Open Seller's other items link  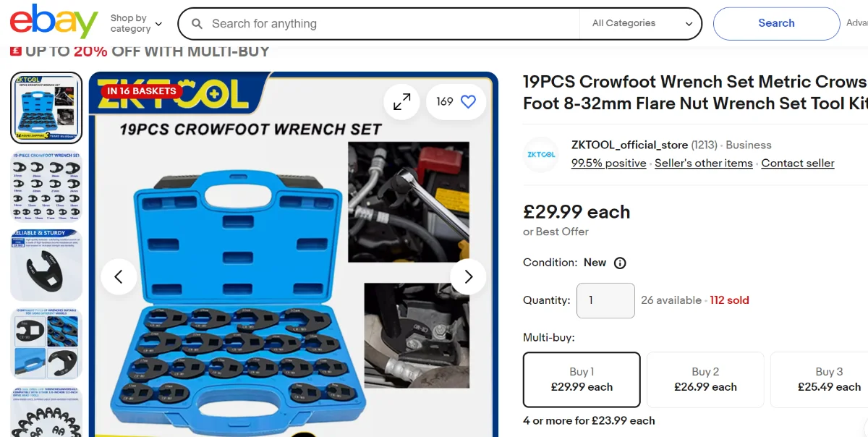tap(704, 163)
